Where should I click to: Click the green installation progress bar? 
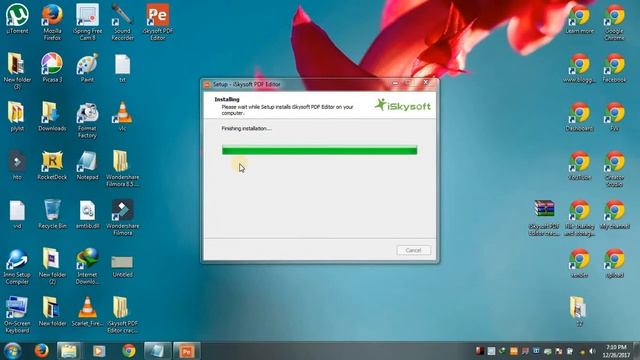(319, 151)
